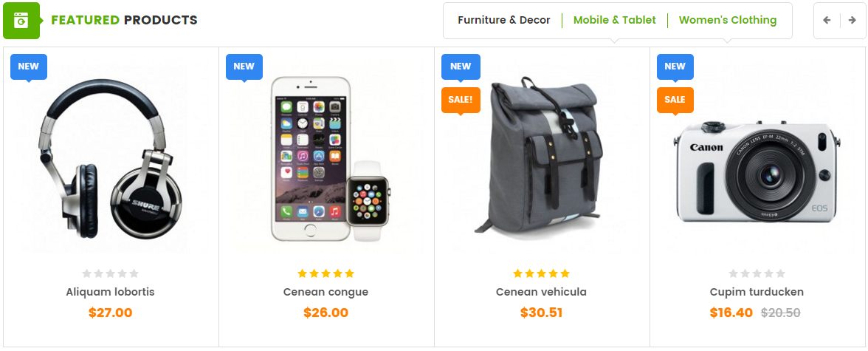Viewport: 868px width, 351px height.
Task: Advance carousel with the right arrow
Action: tap(852, 21)
